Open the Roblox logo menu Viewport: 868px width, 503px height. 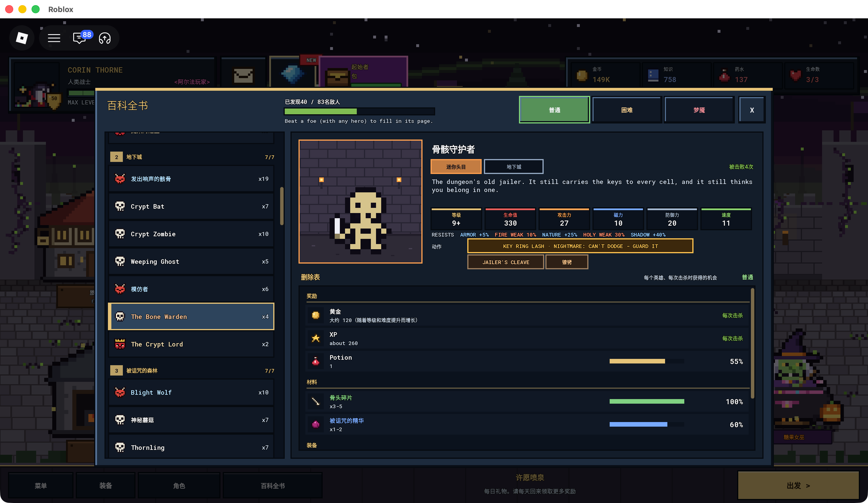tap(22, 38)
